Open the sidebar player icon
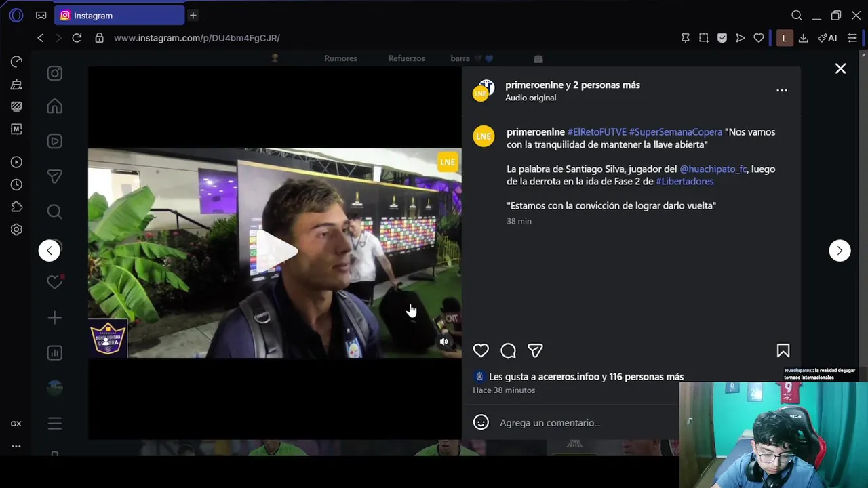Image resolution: width=868 pixels, height=488 pixels. (x=16, y=162)
